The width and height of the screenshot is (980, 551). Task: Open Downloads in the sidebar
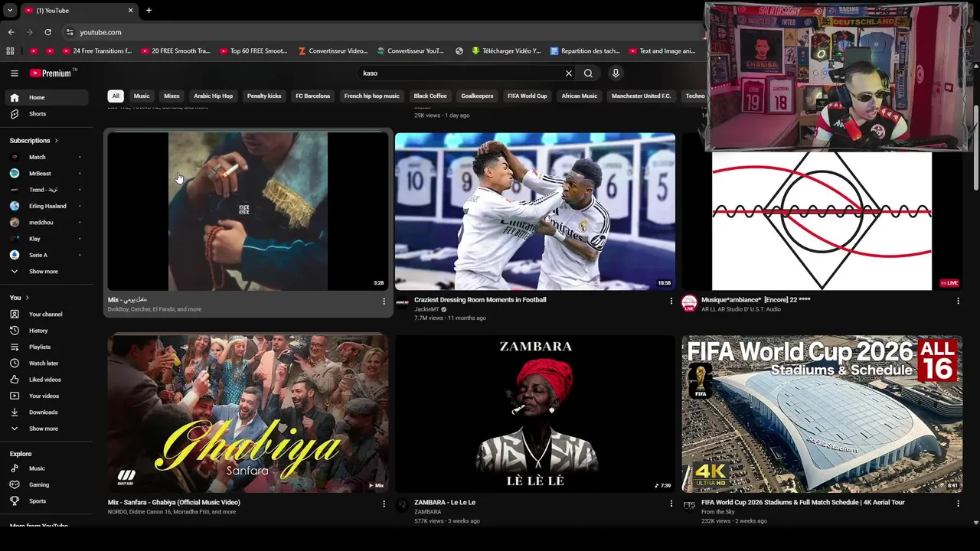click(x=46, y=412)
